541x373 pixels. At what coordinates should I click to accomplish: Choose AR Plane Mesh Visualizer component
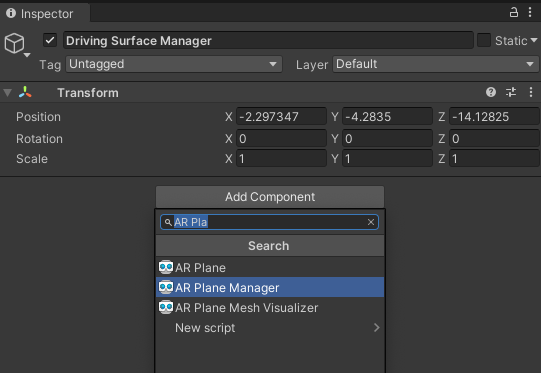pos(270,307)
